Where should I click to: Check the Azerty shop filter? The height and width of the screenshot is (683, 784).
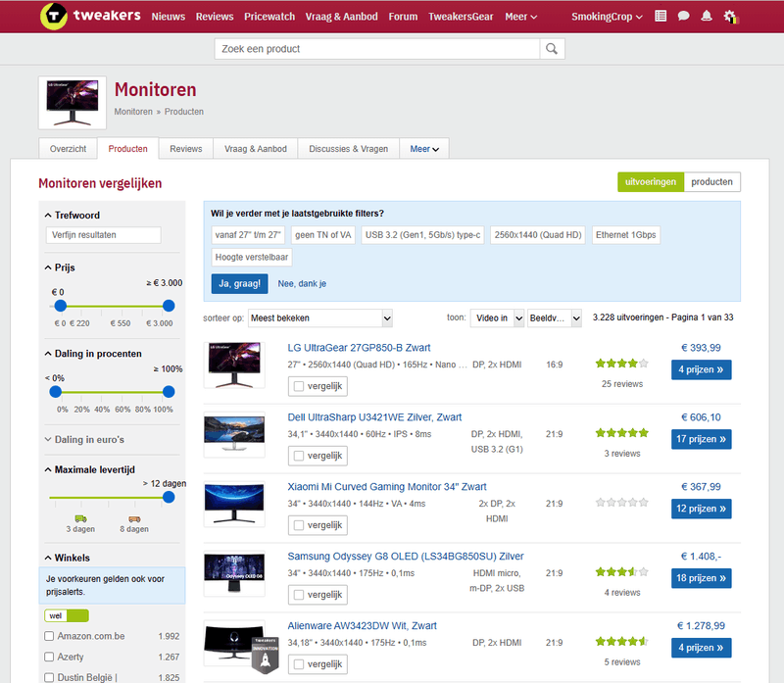(x=49, y=657)
